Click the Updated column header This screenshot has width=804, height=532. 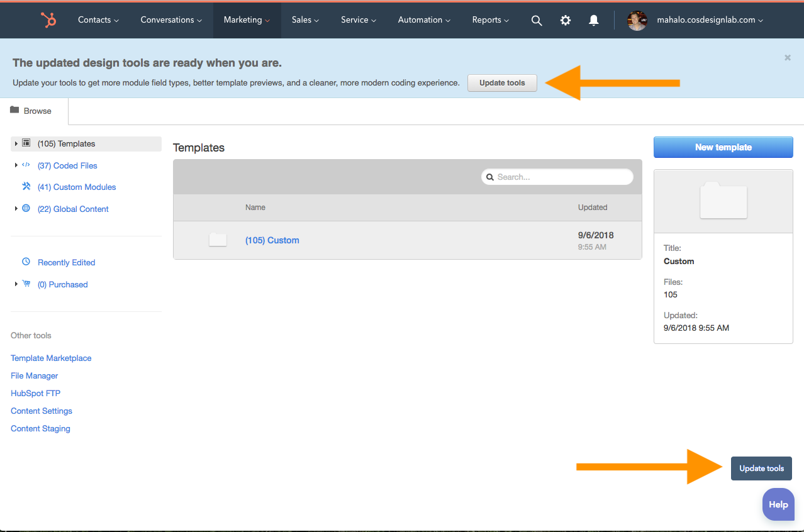tap(593, 207)
